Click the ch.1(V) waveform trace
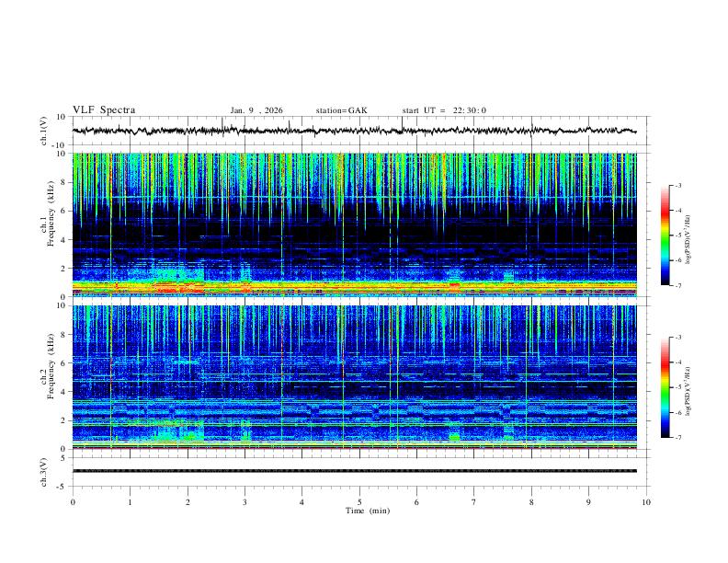728x563 pixels. tap(354, 131)
